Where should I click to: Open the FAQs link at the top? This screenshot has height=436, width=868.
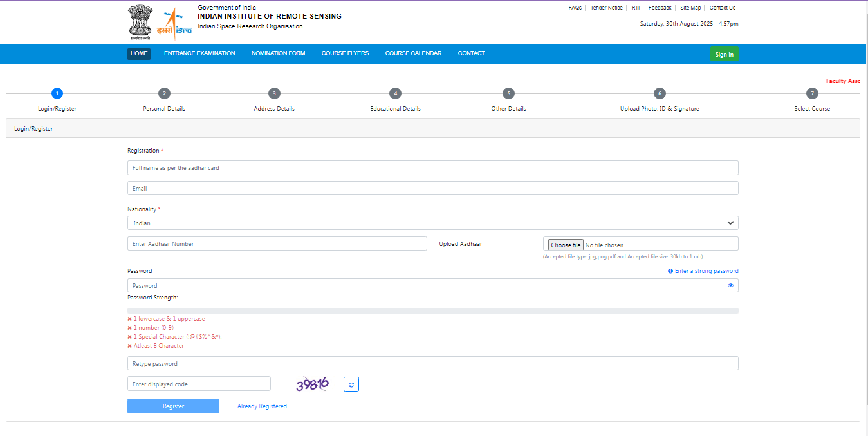pos(574,7)
